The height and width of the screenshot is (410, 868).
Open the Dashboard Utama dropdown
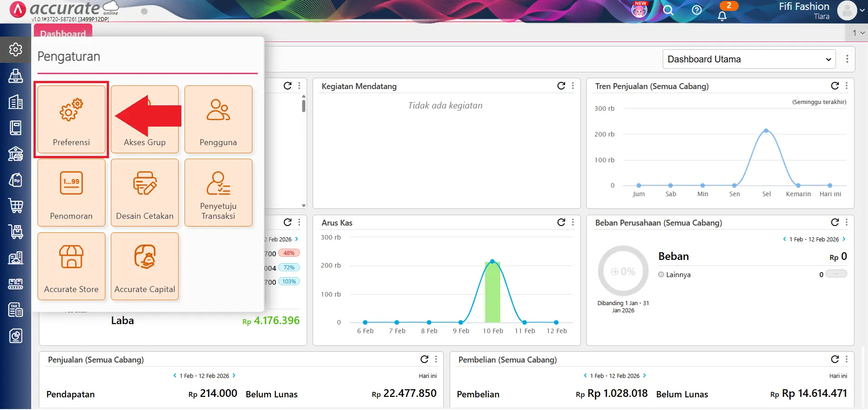point(749,59)
